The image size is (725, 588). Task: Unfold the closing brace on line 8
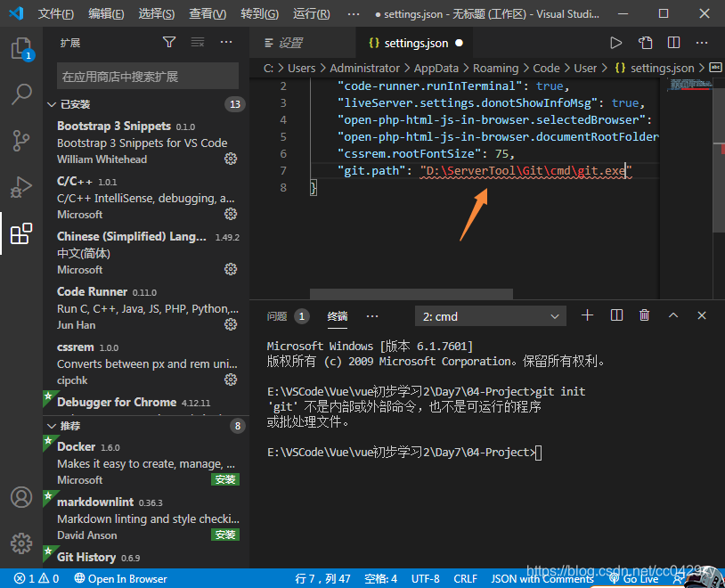(x=314, y=188)
